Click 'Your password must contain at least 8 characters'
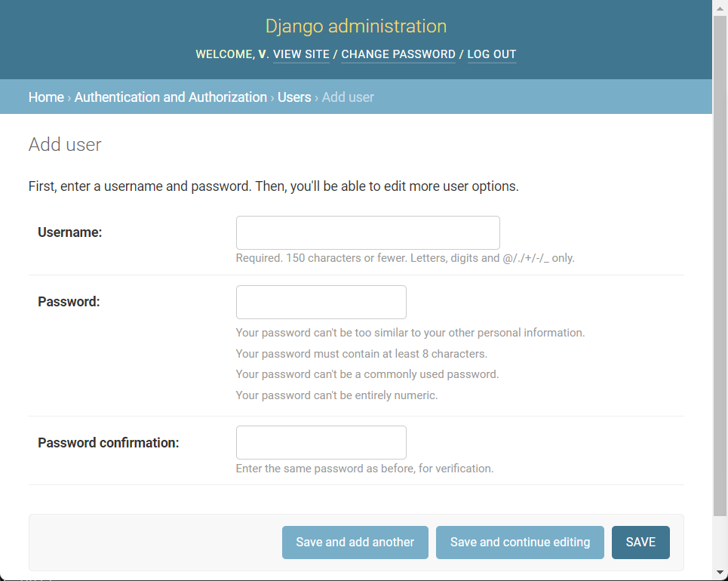Screen dimensions: 728x581 click(361, 354)
